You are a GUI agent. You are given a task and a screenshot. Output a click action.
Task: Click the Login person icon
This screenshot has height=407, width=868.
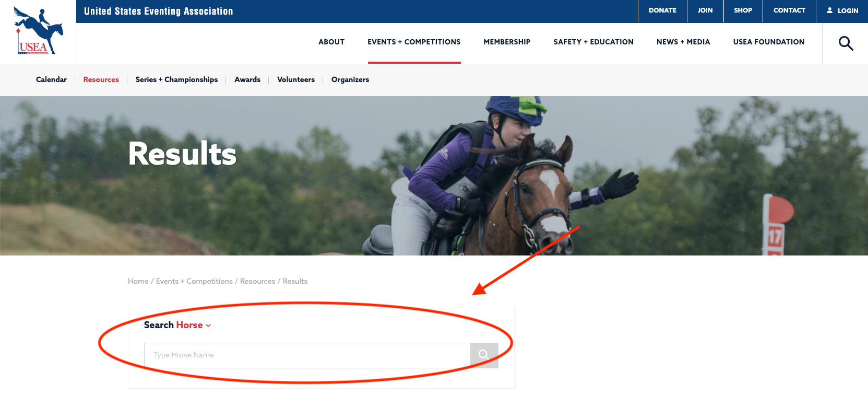pyautogui.click(x=829, y=10)
